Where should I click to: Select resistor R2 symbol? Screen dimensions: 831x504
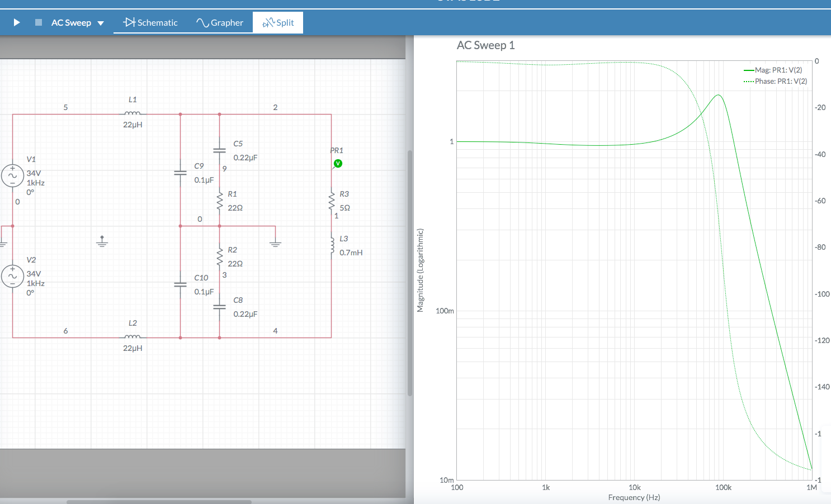pos(220,256)
